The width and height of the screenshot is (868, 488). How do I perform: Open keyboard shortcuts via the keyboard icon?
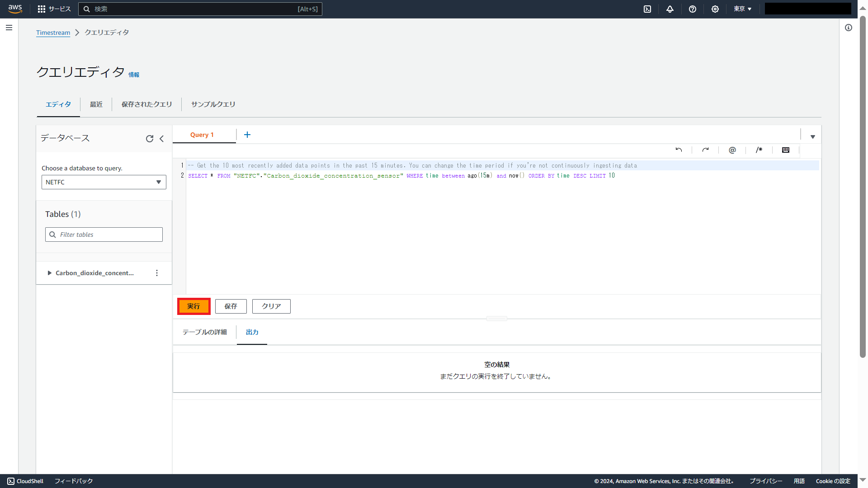pos(786,150)
